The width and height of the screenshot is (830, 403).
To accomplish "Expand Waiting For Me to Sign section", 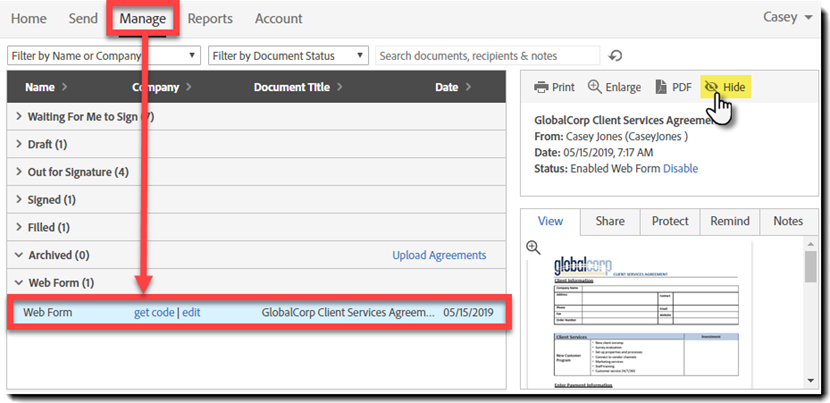I will [x=256, y=117].
